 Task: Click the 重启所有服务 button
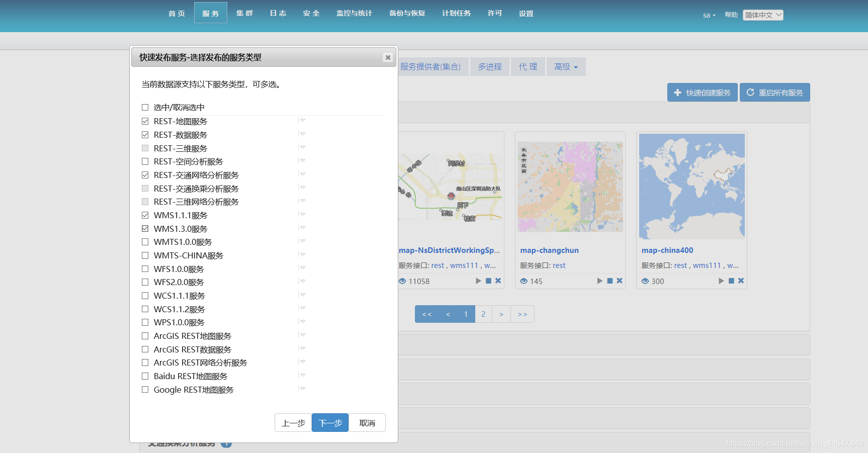point(775,93)
